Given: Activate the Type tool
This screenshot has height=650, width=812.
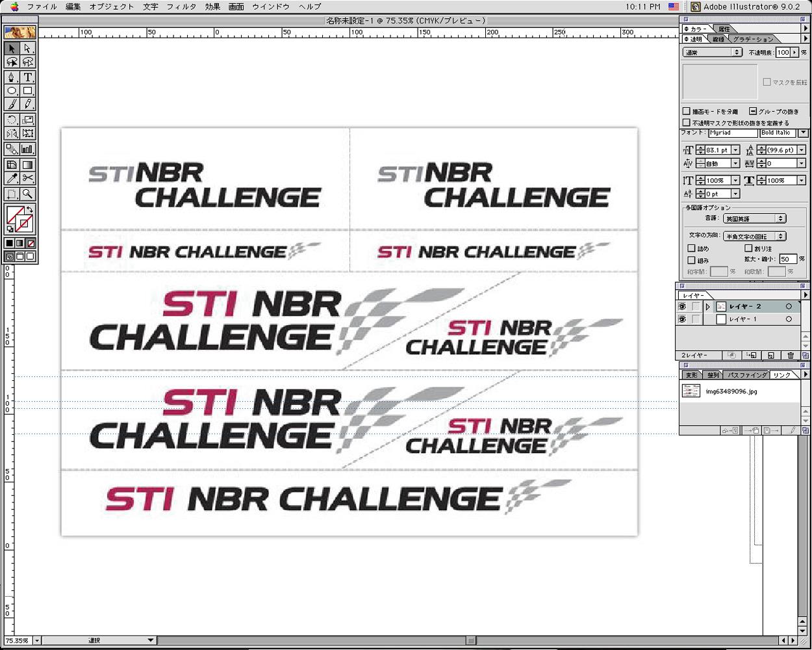Looking at the screenshot, I should coord(28,77).
